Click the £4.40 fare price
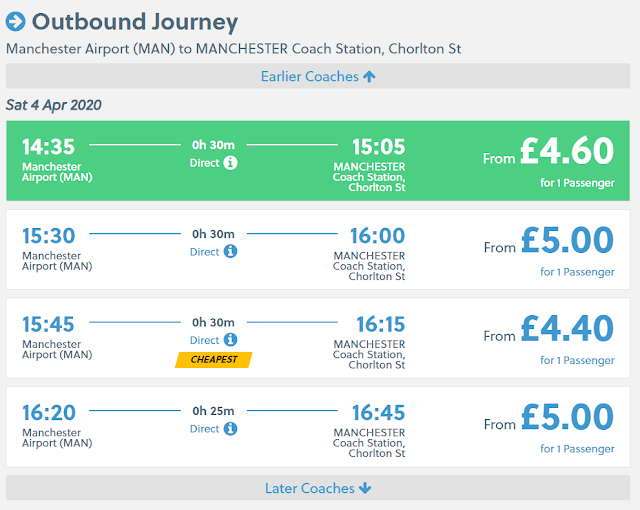The image size is (640, 510). [x=567, y=330]
